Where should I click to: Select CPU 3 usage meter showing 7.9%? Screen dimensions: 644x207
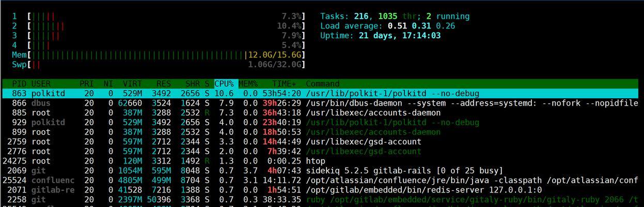tap(159, 36)
